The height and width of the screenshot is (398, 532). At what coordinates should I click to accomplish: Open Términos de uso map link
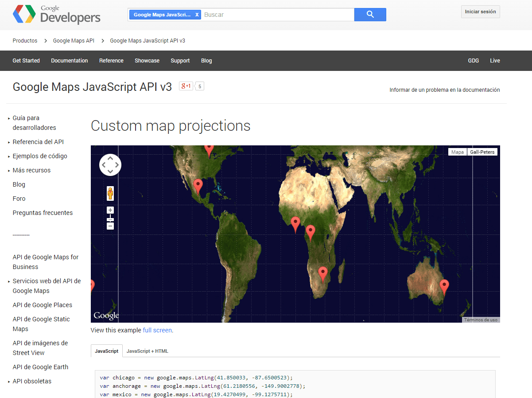coord(481,320)
